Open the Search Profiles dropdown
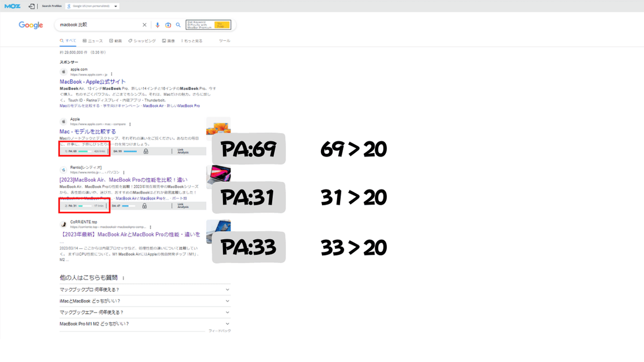The width and height of the screenshot is (644, 362). pos(92,6)
